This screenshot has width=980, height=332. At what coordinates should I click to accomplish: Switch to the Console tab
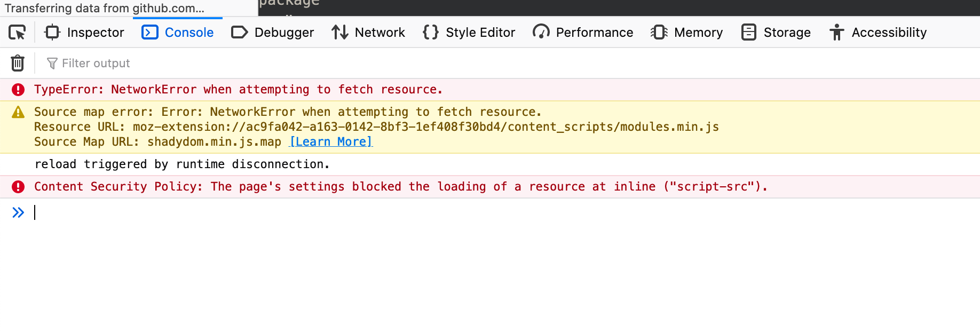(x=178, y=32)
